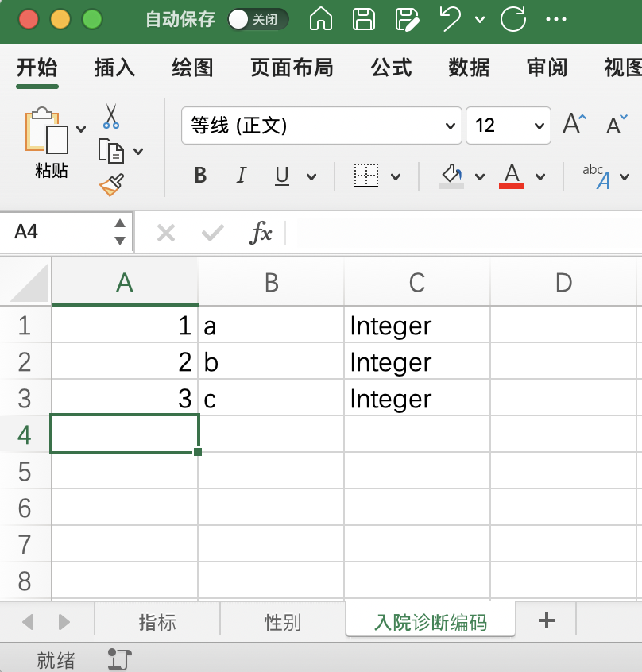Click the add new sheet plus button
This screenshot has height=672, width=642.
(546, 621)
